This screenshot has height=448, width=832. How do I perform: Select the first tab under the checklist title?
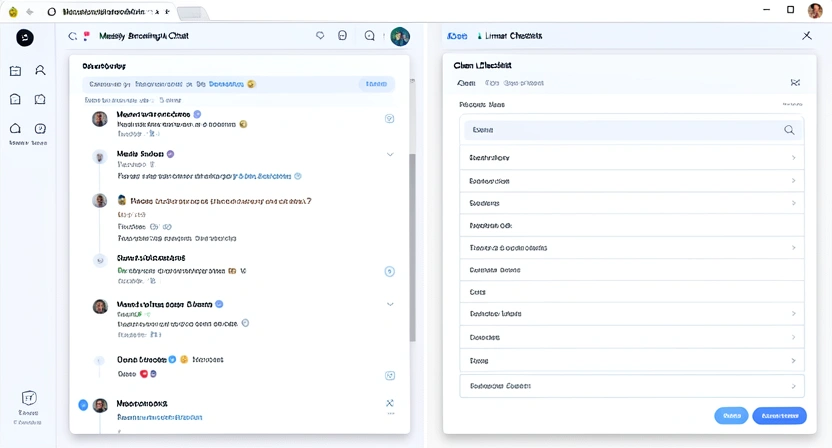[466, 83]
